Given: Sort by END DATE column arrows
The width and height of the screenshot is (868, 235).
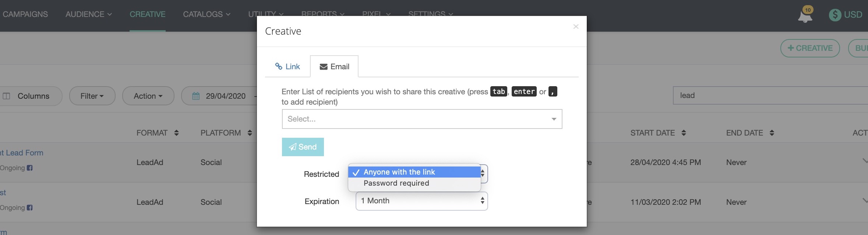Looking at the screenshot, I should pyautogui.click(x=772, y=133).
